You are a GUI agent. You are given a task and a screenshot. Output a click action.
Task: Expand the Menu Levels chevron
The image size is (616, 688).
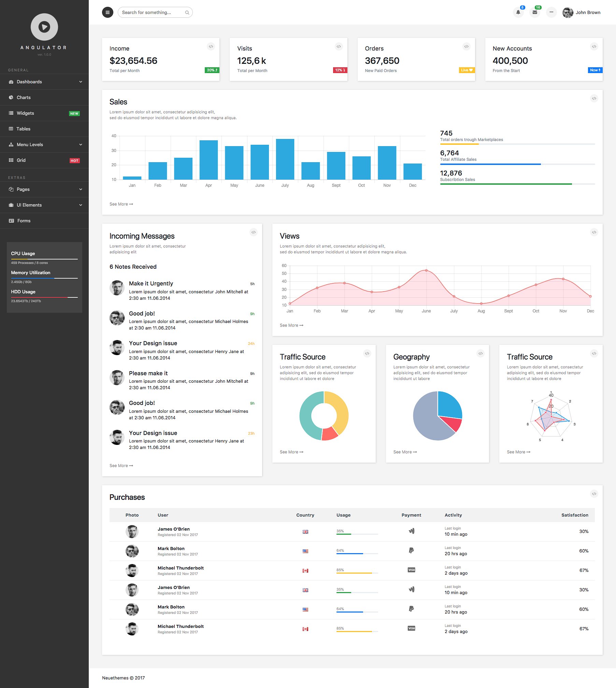point(81,145)
